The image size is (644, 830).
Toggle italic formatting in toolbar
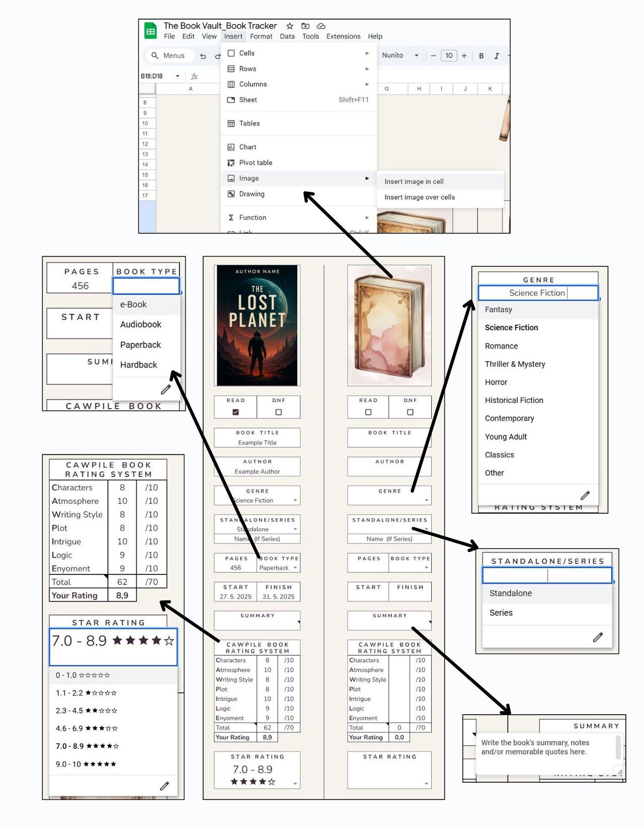click(x=497, y=56)
